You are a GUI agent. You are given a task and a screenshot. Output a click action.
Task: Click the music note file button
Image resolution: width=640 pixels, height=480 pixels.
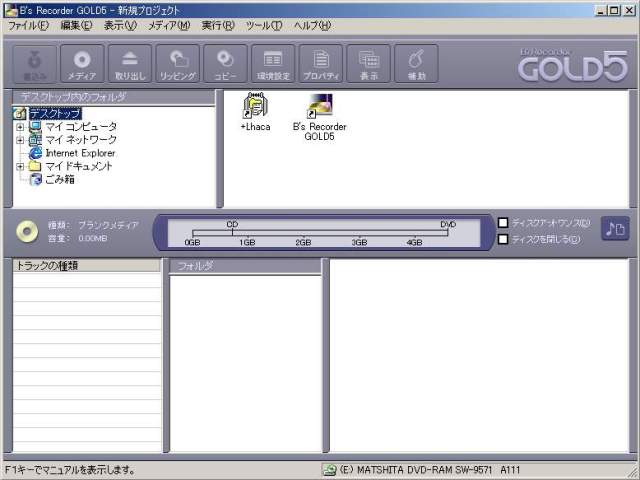(615, 228)
